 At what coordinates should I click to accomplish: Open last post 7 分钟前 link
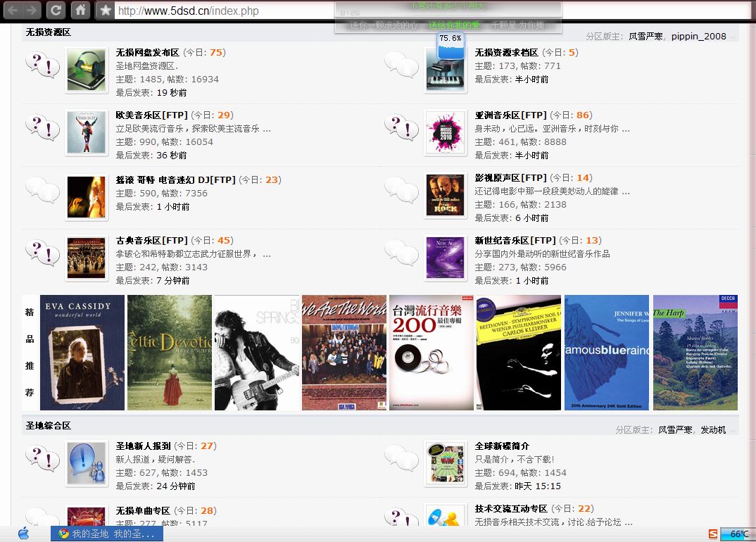[x=173, y=281]
